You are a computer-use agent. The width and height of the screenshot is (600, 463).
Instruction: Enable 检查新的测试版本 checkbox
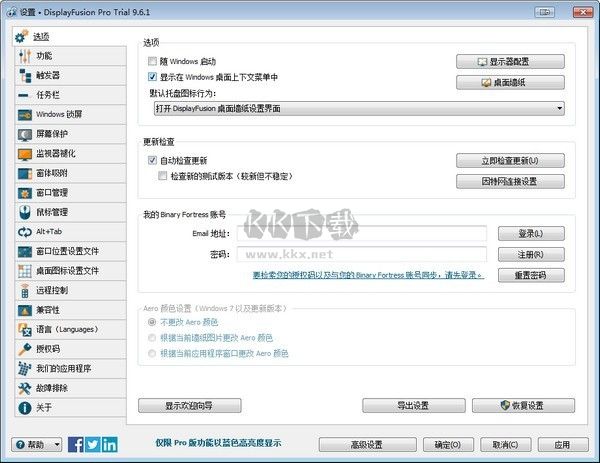[164, 175]
